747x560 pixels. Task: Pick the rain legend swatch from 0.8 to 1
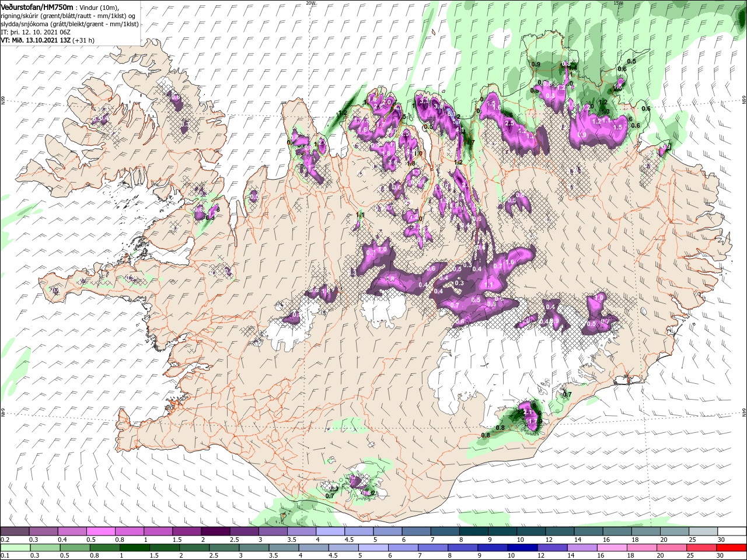tap(104, 548)
